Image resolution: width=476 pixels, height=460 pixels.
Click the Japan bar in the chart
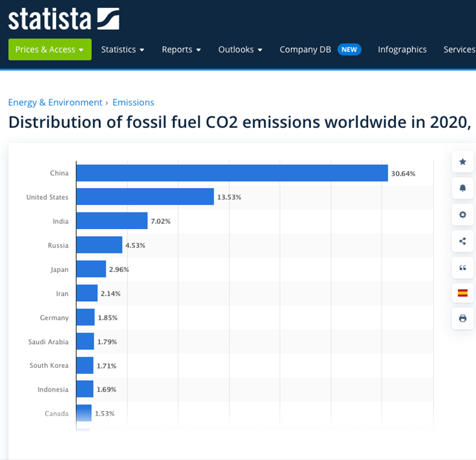[91, 269]
